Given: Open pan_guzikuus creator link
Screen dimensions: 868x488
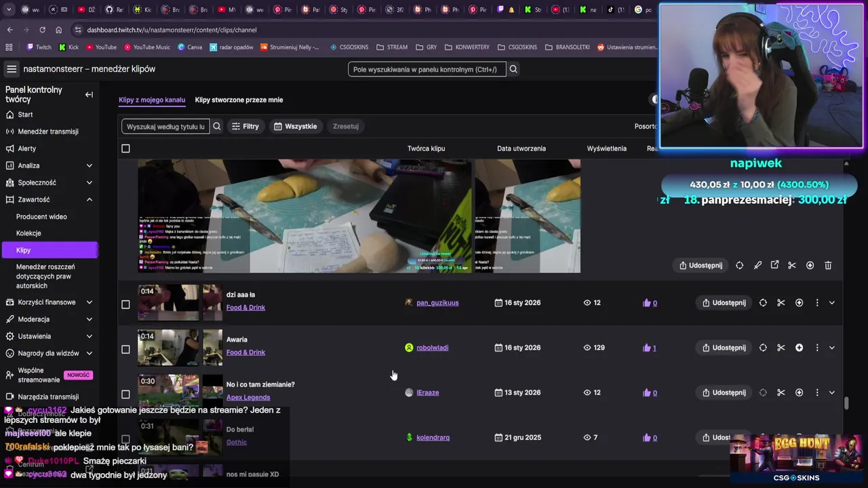Looking at the screenshot, I should [437, 303].
